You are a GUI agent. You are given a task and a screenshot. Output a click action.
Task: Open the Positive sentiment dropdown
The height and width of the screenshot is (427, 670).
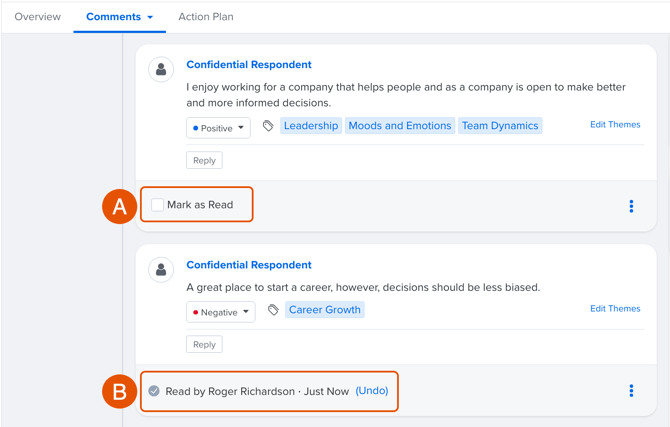click(218, 128)
